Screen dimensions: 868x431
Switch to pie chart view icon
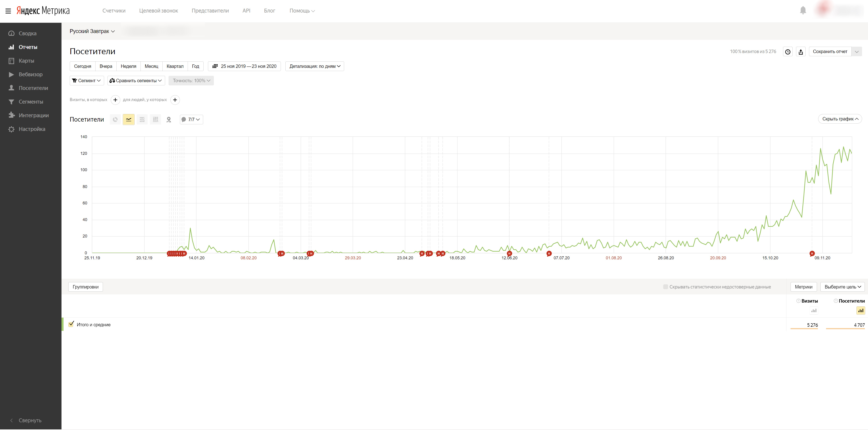click(115, 120)
